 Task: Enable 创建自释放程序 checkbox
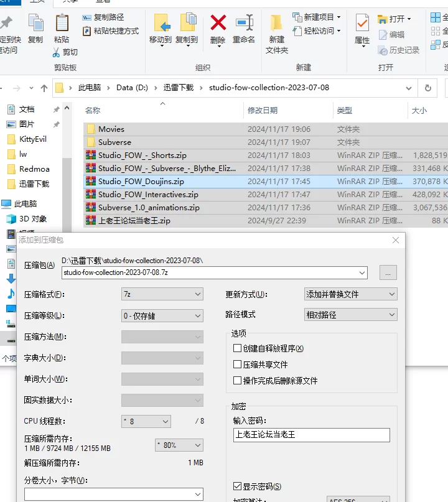point(237,348)
